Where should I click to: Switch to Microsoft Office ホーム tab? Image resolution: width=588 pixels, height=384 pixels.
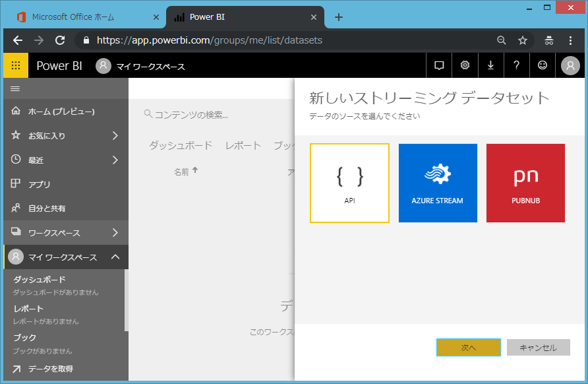tap(73, 17)
